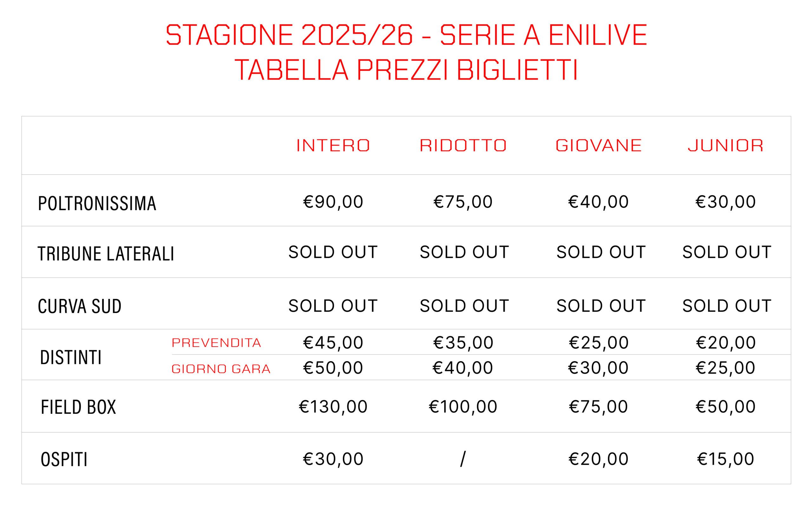Viewport: 812px width, 507px height.
Task: Click SOLD OUT for Curva Sud Giovane
Action: tap(601, 306)
